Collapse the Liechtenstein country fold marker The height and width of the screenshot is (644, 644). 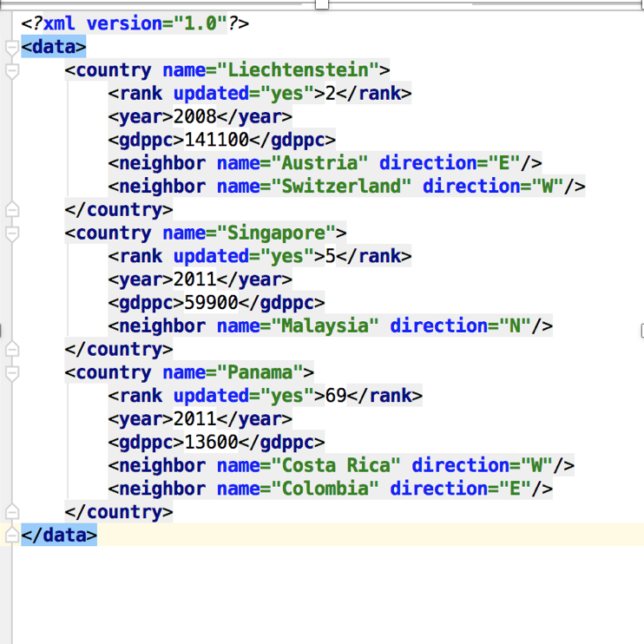pos(12,70)
